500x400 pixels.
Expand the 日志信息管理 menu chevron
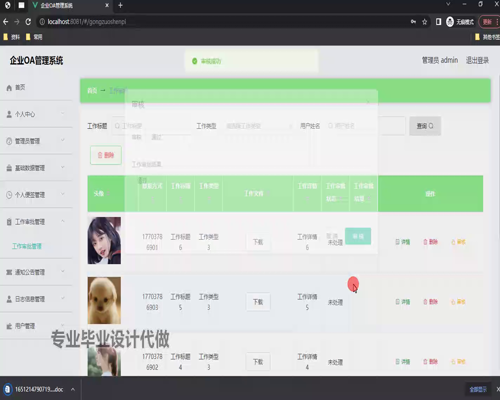[63, 299]
